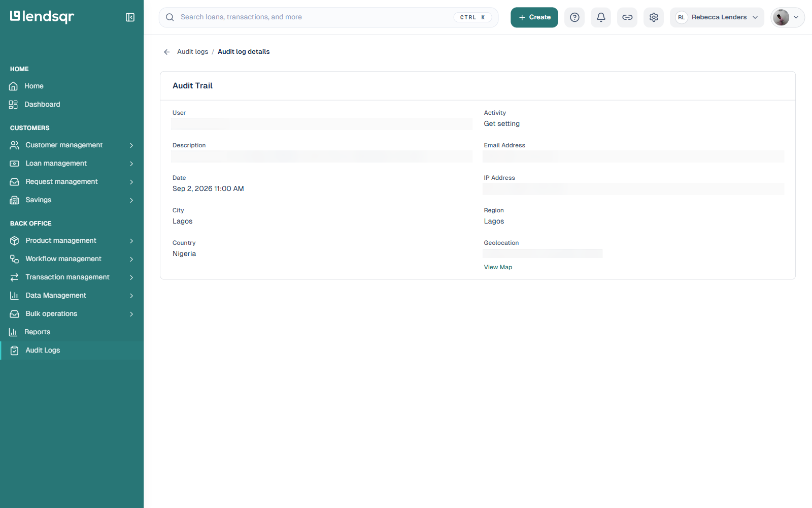The image size is (812, 508).
Task: Select Audit Logs in sidebar
Action: (72, 351)
